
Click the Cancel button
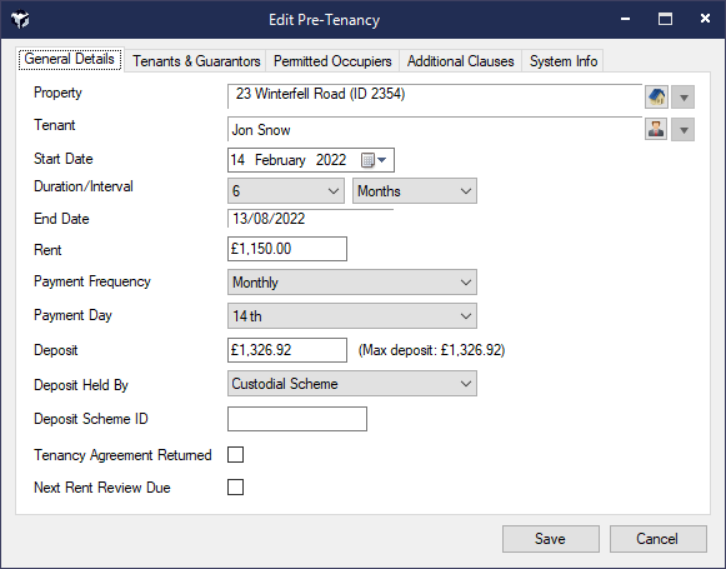pos(657,539)
